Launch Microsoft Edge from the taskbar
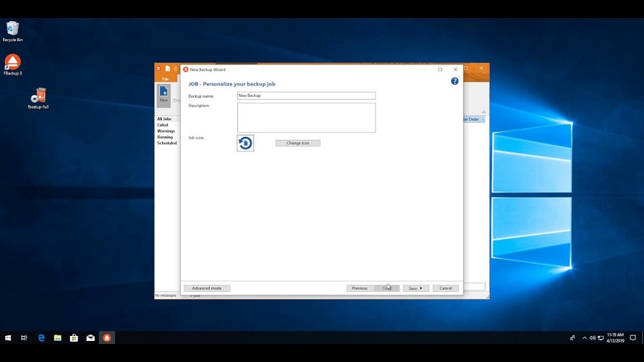Screen dimensions: 644x362 point(41,338)
